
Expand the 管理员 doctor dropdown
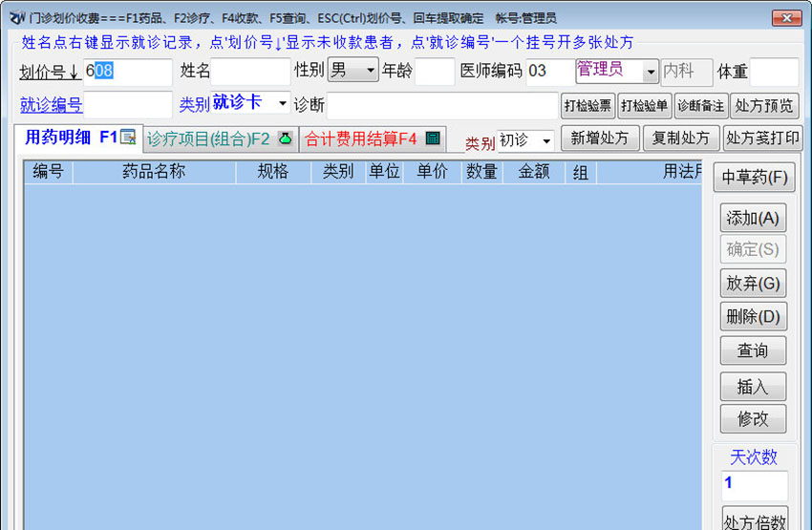[x=651, y=72]
